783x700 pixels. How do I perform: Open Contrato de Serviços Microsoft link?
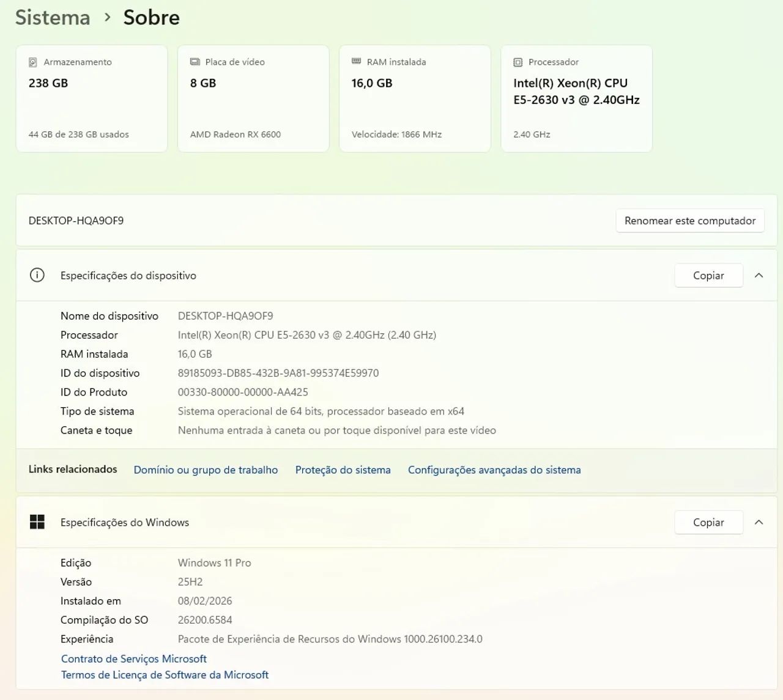point(134,659)
